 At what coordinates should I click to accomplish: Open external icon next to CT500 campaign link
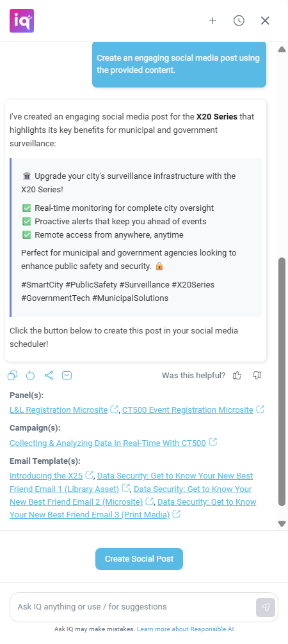point(212,442)
